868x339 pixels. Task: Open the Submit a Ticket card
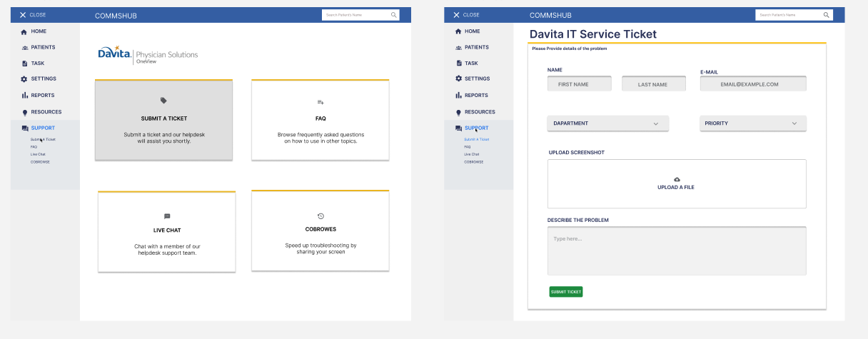click(x=163, y=120)
